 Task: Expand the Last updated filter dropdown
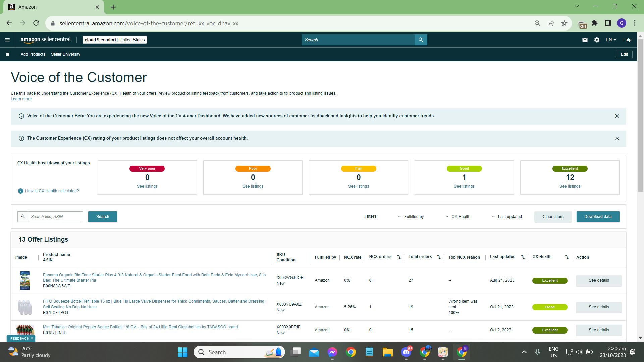coord(507,217)
